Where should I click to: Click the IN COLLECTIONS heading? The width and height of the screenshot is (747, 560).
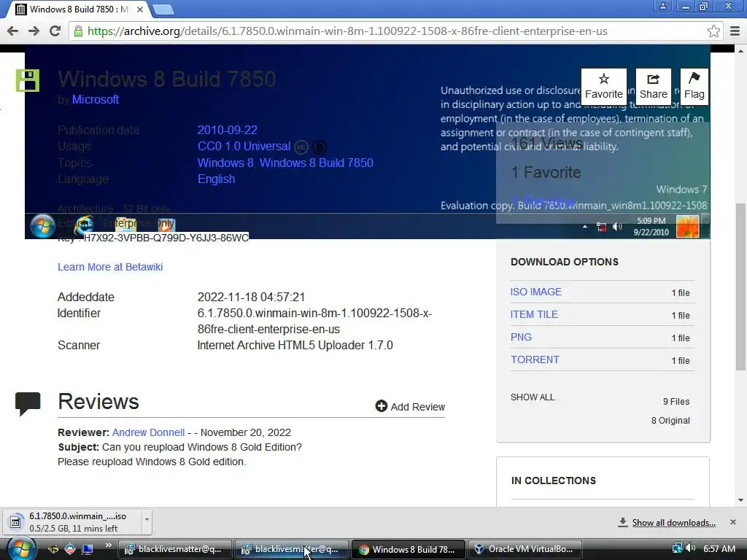553,481
